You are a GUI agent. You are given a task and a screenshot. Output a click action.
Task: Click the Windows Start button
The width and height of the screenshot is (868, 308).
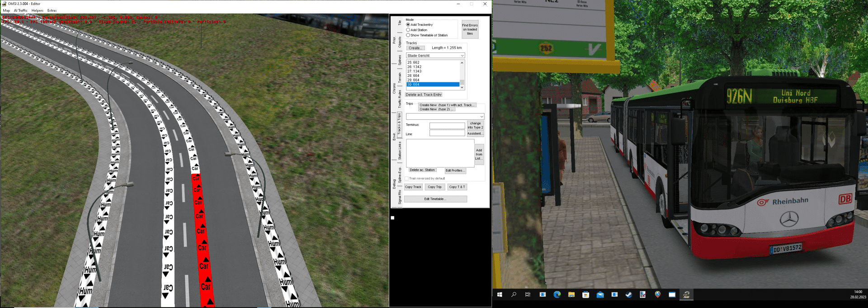(500, 294)
